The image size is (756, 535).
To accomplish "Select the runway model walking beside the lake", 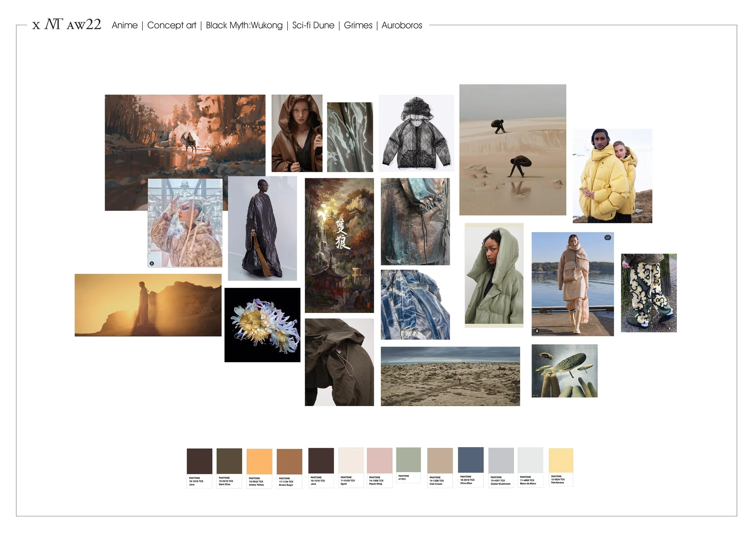I will 573,284.
